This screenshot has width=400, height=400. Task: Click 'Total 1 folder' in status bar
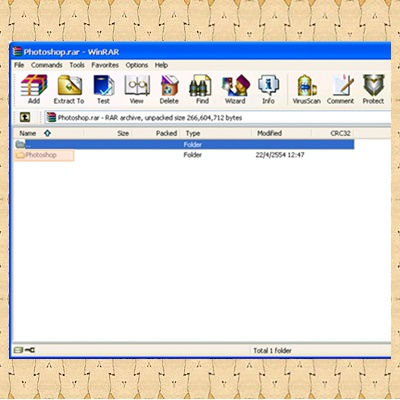272,350
